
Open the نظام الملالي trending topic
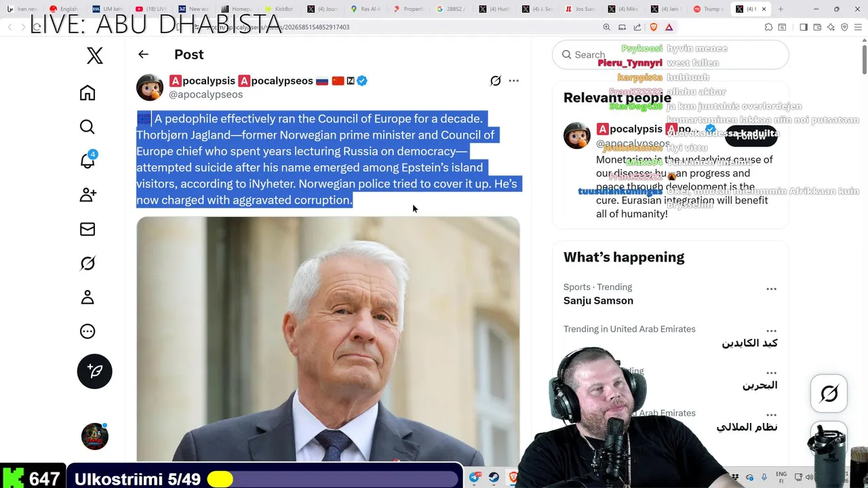coord(747,427)
